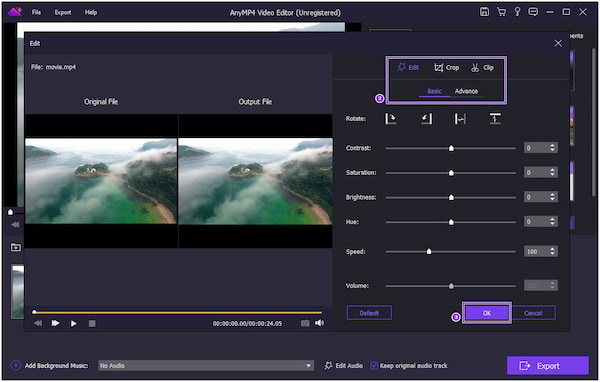The height and width of the screenshot is (382, 600).
Task: Click the preview progress bar
Action: pyautogui.click(x=178, y=313)
